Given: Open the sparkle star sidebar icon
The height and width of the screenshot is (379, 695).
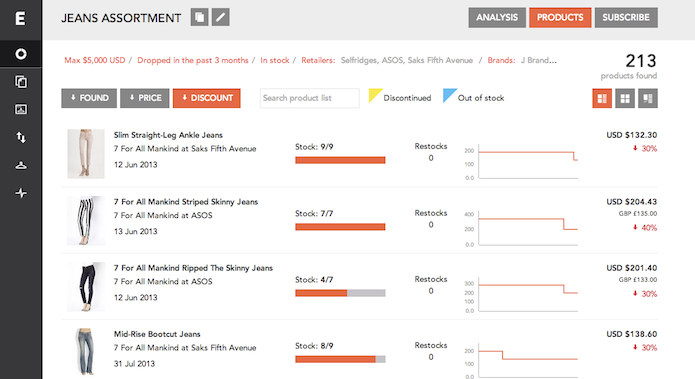Looking at the screenshot, I should click(x=21, y=193).
